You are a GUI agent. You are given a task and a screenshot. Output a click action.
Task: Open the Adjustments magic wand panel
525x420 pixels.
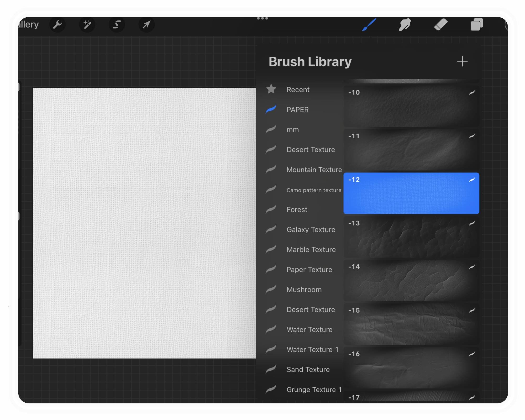[87, 25]
